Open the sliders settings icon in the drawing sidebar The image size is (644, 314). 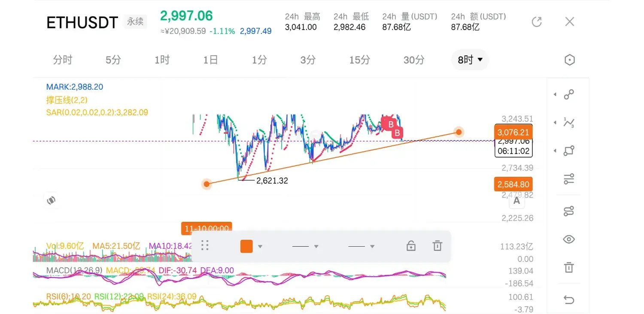coord(569,179)
